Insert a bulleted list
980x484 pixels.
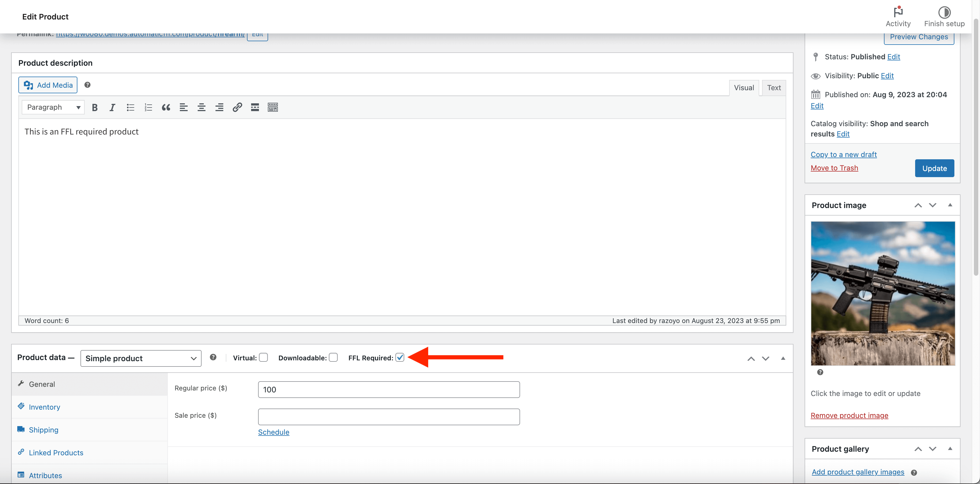pyautogui.click(x=131, y=108)
